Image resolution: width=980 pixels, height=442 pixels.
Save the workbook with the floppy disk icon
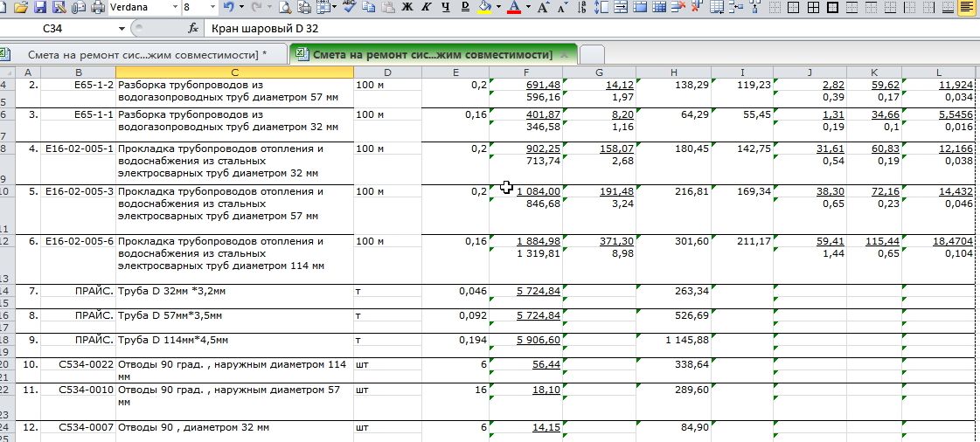tap(40, 7)
